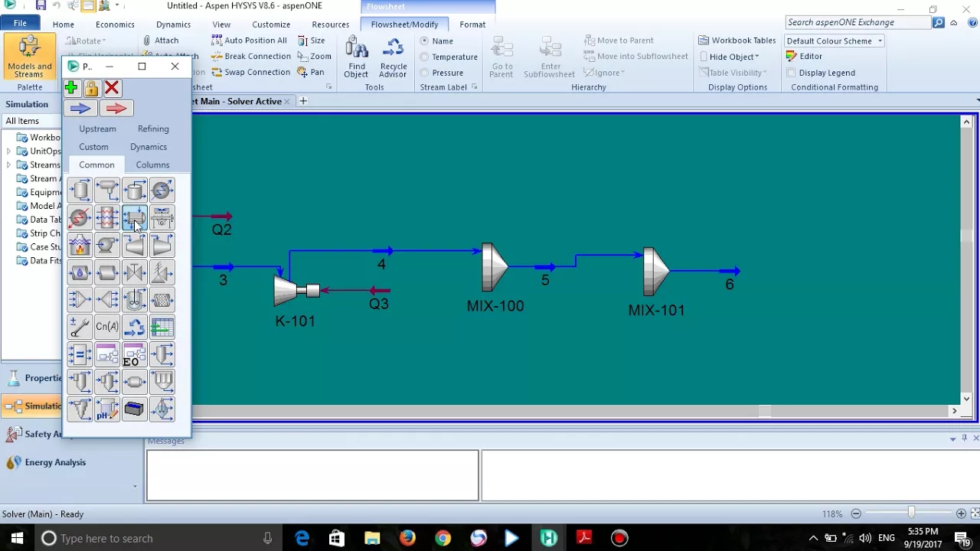Choose the Mixer icon in the palette
This screenshot has height=551, width=980.
pyautogui.click(x=80, y=300)
